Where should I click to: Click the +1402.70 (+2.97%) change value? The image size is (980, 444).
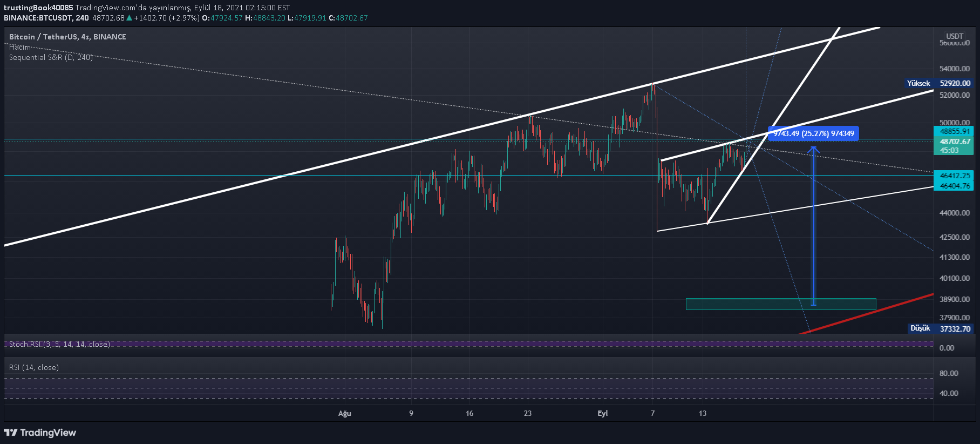pos(167,18)
